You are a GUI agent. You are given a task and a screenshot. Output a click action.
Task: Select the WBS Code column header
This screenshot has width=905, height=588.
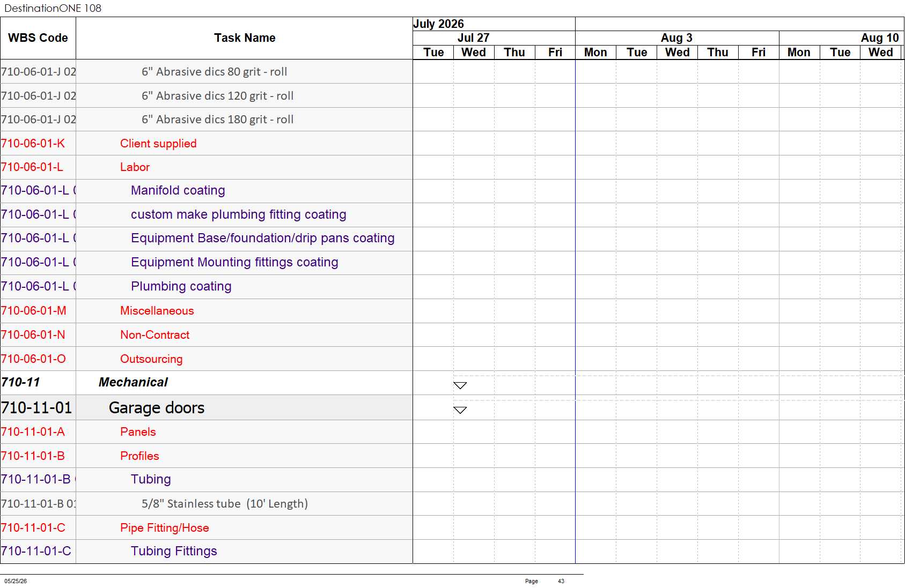tap(38, 38)
